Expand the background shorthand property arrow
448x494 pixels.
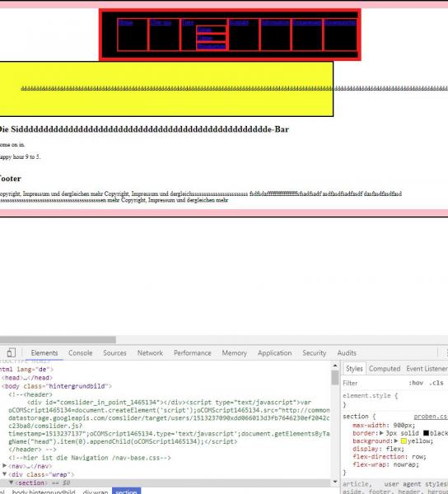[396, 441]
